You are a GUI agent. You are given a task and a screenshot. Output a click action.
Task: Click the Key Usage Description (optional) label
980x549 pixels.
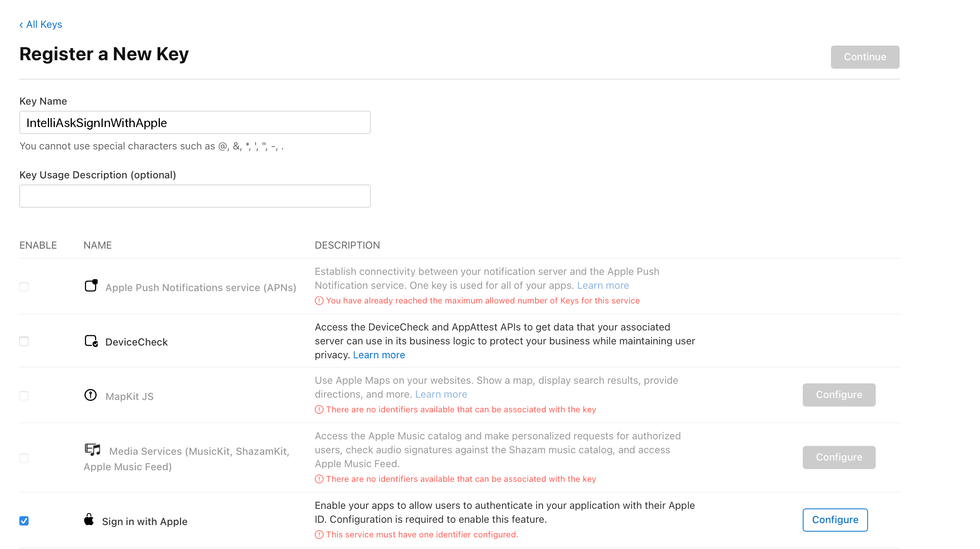98,175
